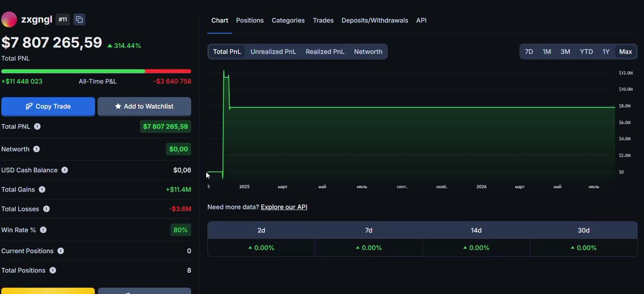Set chart range to 3M

[x=565, y=52]
